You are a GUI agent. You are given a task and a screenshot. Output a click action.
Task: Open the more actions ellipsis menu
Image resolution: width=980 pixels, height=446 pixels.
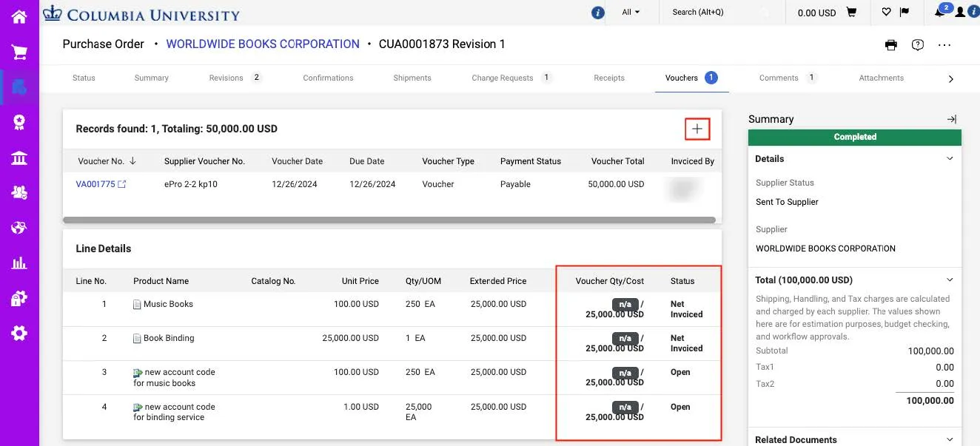click(x=944, y=45)
